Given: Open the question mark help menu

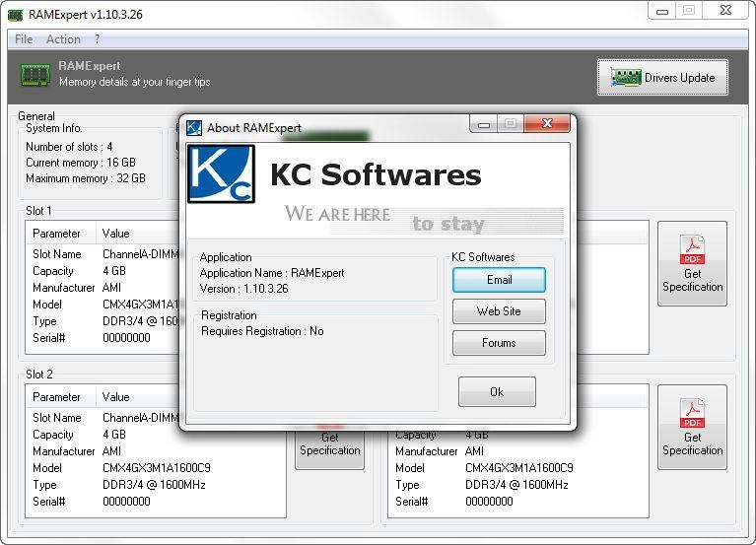Looking at the screenshot, I should click(x=97, y=39).
